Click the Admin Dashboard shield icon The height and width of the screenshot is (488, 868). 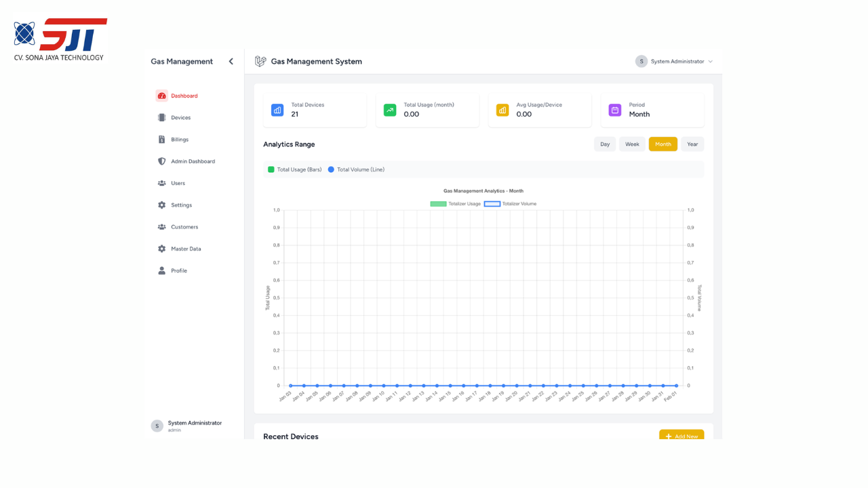click(161, 161)
